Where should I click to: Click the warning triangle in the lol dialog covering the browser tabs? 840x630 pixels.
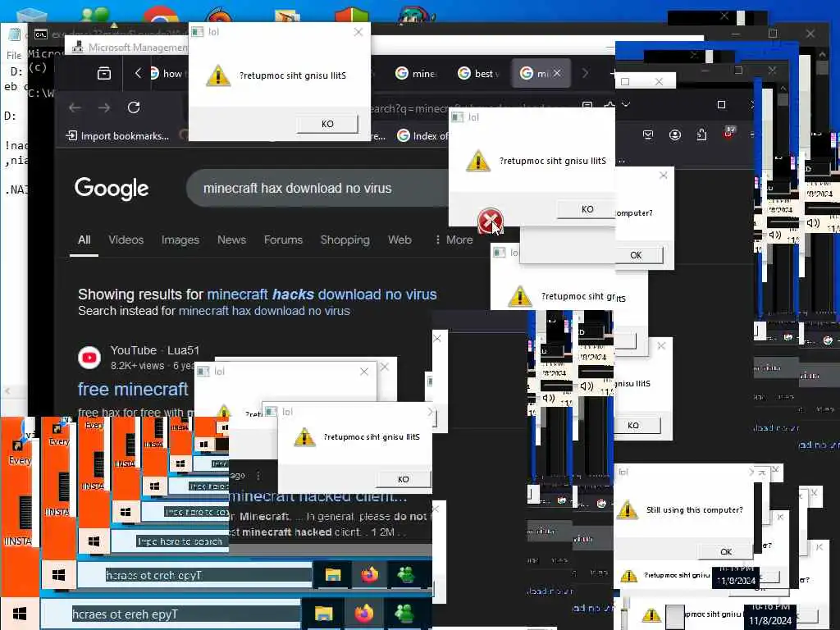coord(218,75)
